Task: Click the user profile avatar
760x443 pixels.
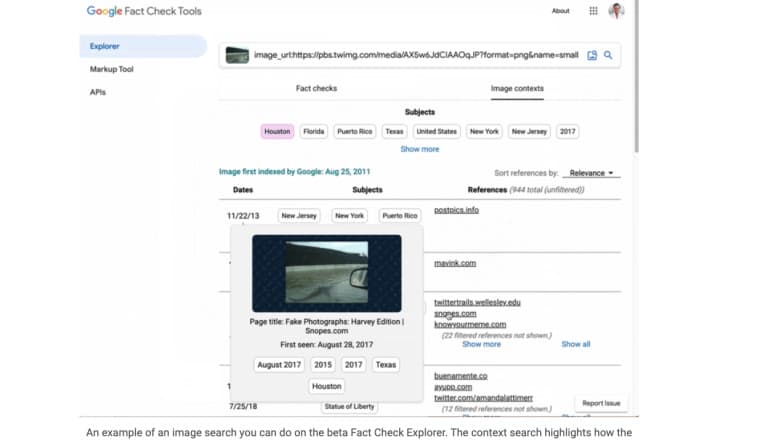Action: (616, 11)
